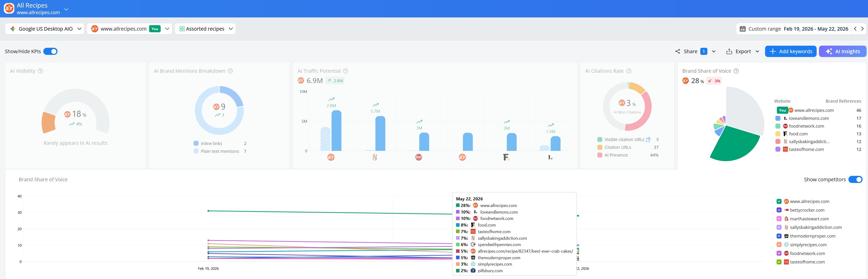
Task: Click the first allrecipes icon under traffic chart
Action: coord(331,157)
